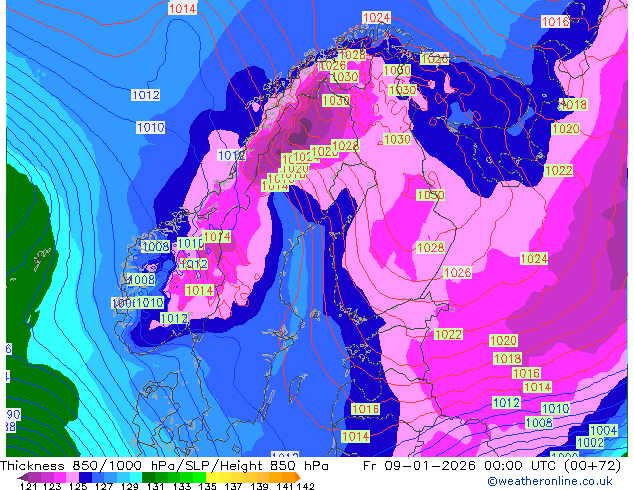Click the chart title 'Thickness 850/1000 hPa/SLP/Height 850 hPa'
The height and width of the screenshot is (490, 634).
pyautogui.click(x=164, y=466)
